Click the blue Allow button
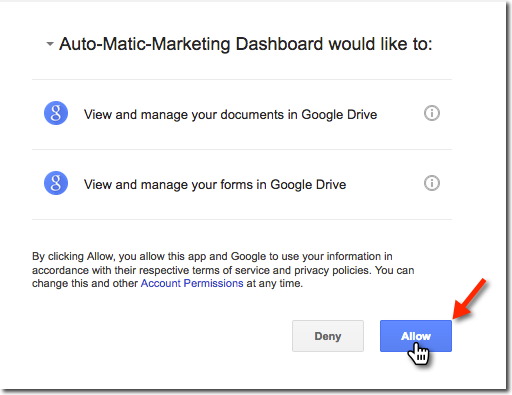The image size is (512, 395). pos(416,336)
